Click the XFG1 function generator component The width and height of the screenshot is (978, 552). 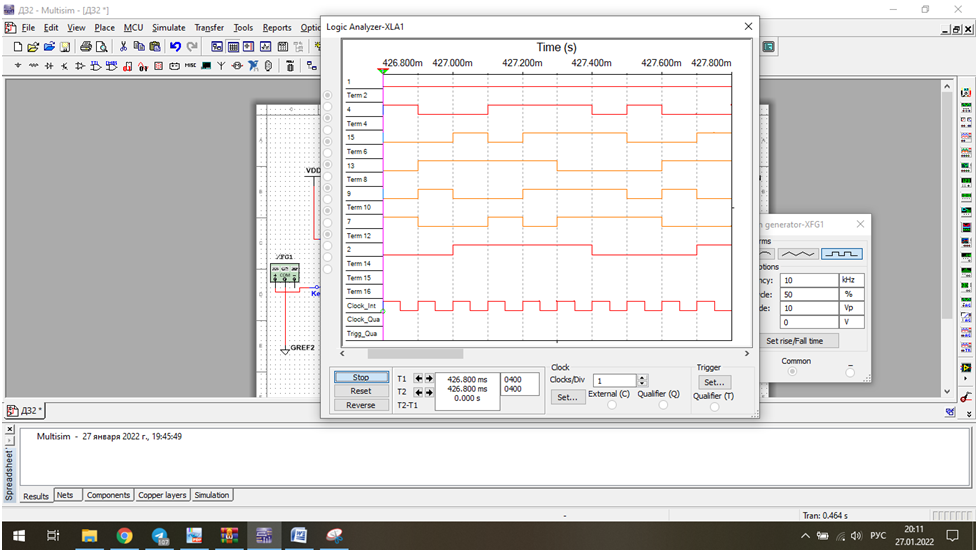(x=284, y=272)
